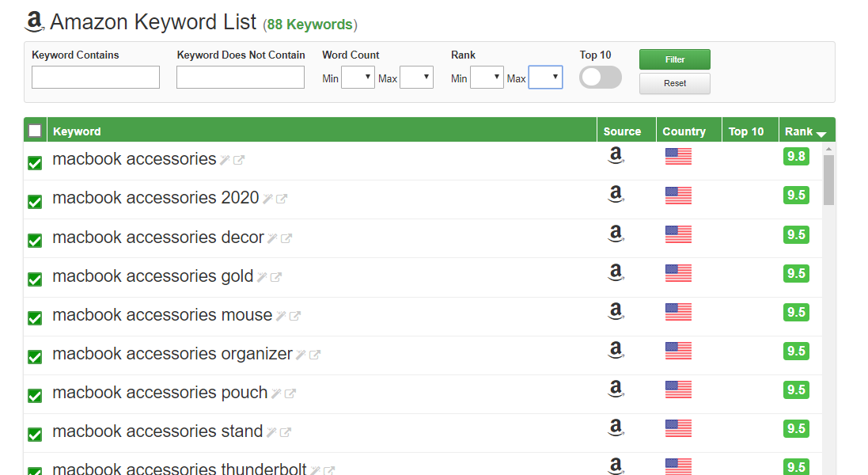Click the edit pencil icon beside 'macbook accessories decor'

tap(272, 238)
